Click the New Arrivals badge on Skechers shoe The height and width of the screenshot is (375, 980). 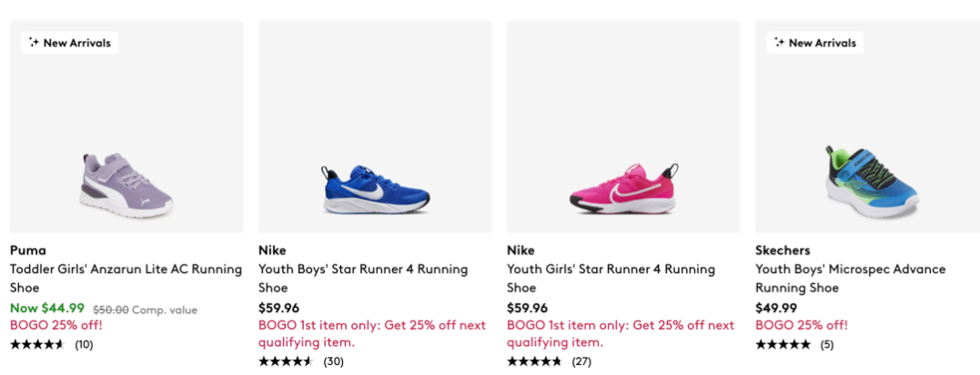(x=814, y=43)
